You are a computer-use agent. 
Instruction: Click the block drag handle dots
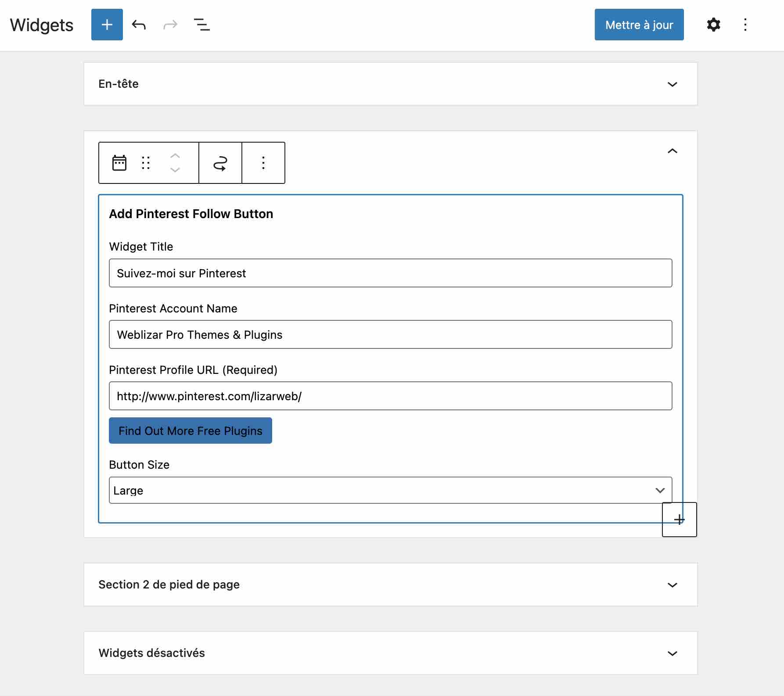[146, 163]
